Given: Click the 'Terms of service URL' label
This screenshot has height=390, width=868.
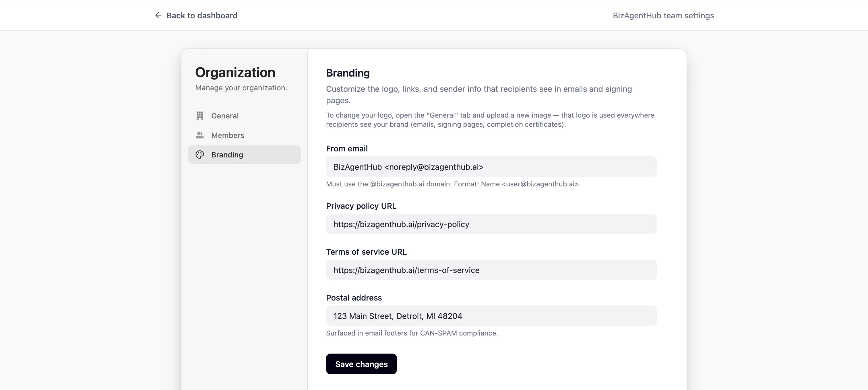Looking at the screenshot, I should click(x=366, y=252).
